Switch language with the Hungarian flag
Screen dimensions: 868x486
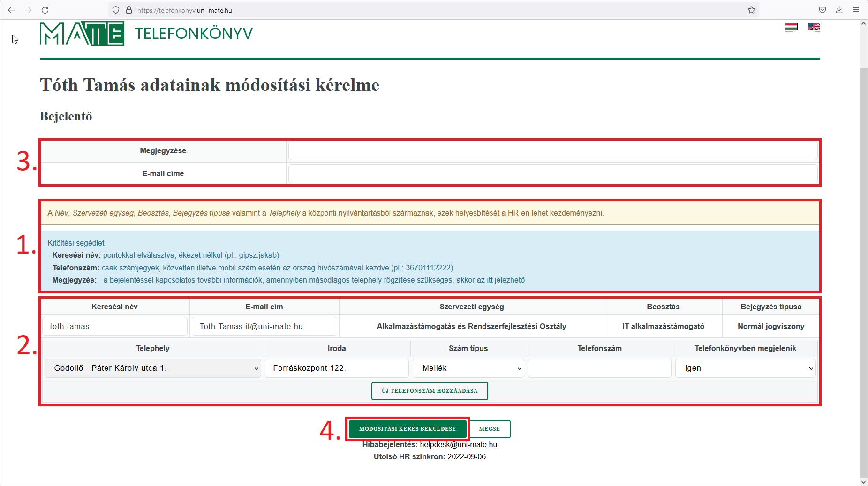tap(791, 27)
